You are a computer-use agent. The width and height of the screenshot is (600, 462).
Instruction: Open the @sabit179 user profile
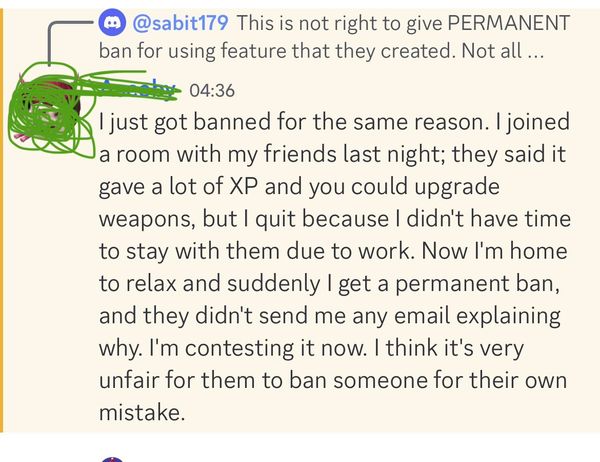[178, 22]
